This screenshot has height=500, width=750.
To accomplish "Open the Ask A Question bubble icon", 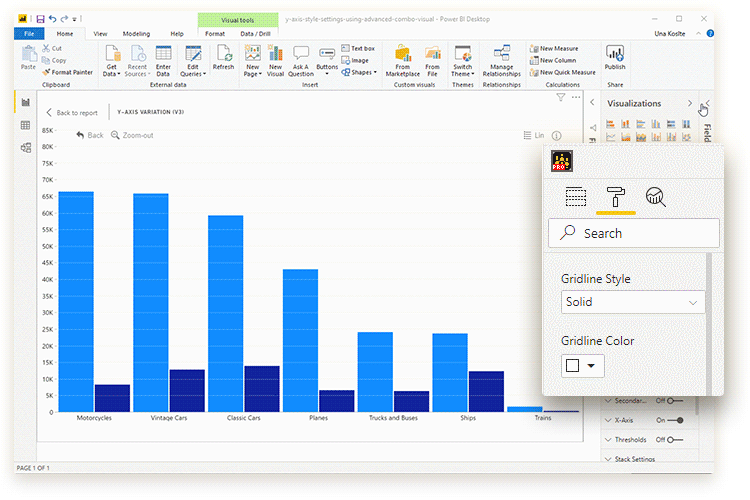I will pos(301,53).
